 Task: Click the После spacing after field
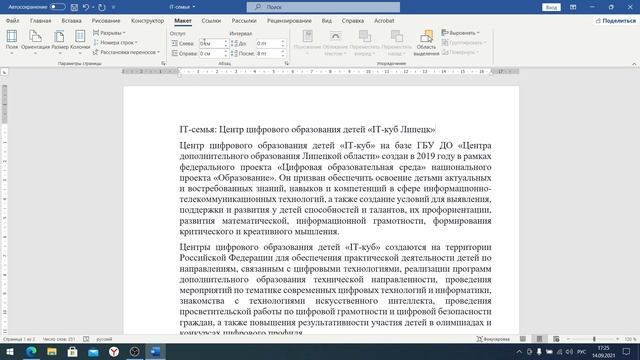270,53
